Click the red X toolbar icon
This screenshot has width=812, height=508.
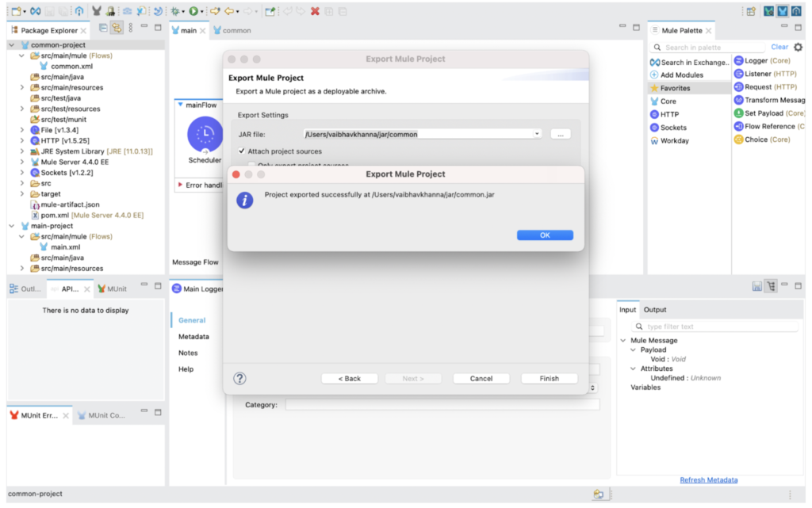pos(315,11)
